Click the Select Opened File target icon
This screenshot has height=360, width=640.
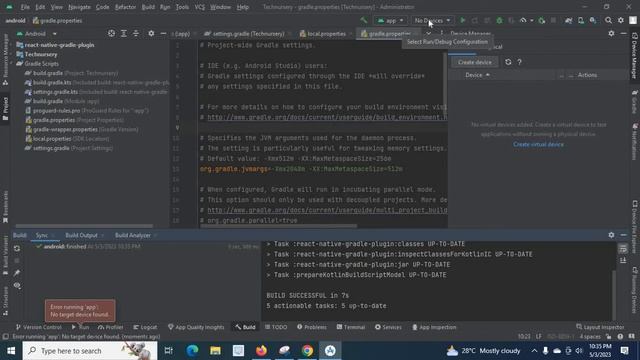(111, 33)
